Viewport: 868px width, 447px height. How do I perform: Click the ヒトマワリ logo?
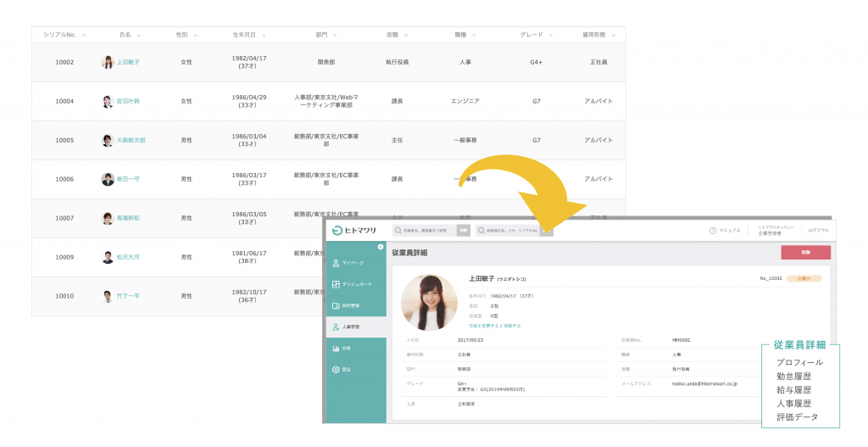[x=353, y=231]
